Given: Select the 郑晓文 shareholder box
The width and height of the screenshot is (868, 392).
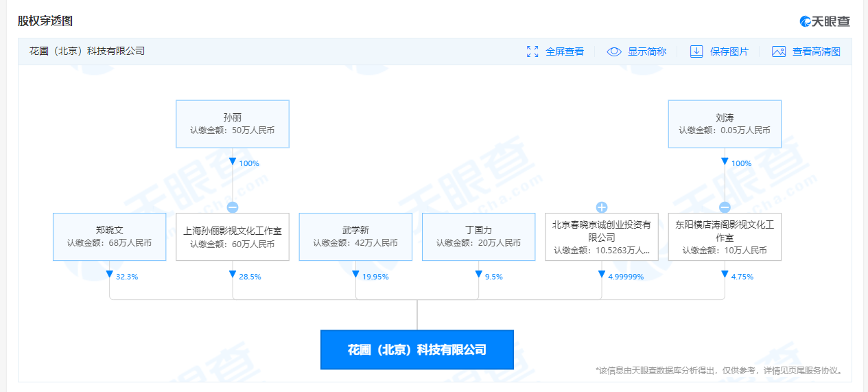Looking at the screenshot, I should coord(110,237).
